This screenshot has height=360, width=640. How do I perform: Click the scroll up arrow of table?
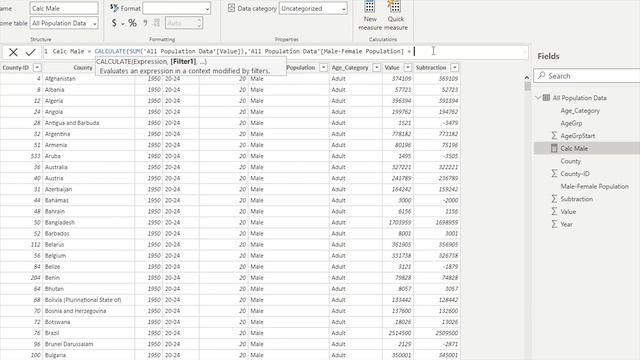point(527,77)
